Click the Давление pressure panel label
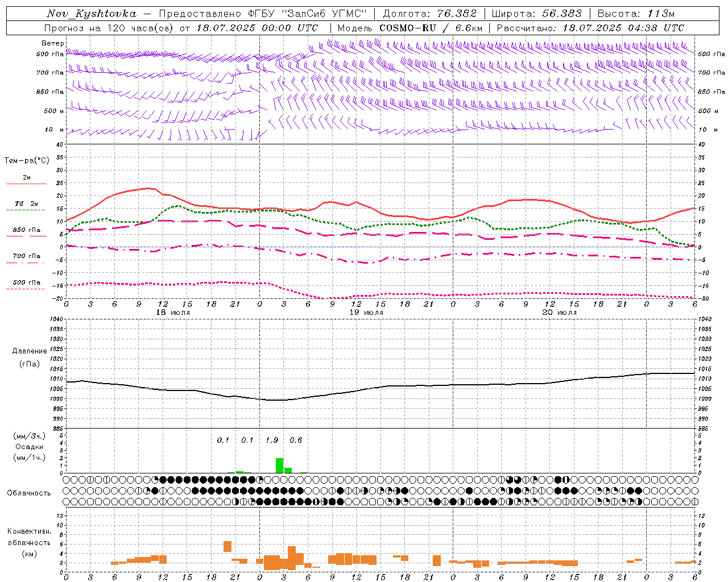728x582 pixels. [30, 351]
